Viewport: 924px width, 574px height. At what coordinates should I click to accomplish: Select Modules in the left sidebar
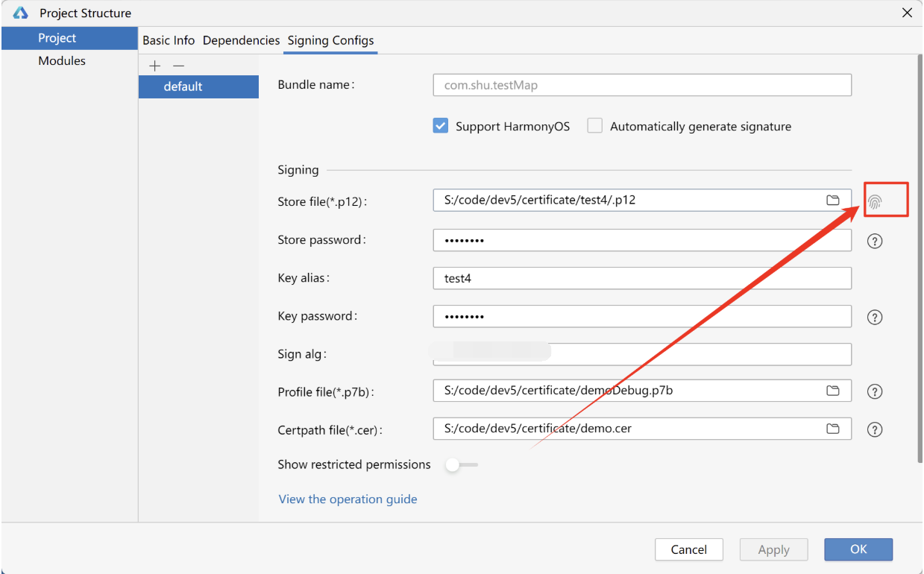tap(62, 61)
